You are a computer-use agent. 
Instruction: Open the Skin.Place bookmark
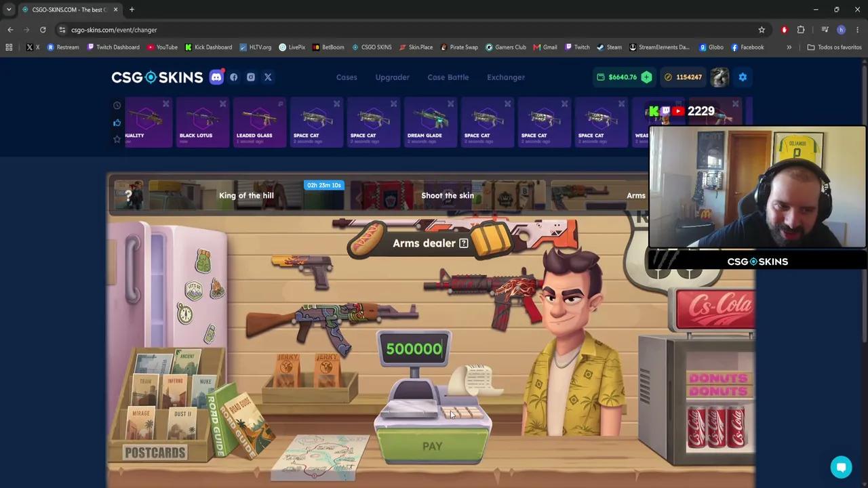[416, 47]
